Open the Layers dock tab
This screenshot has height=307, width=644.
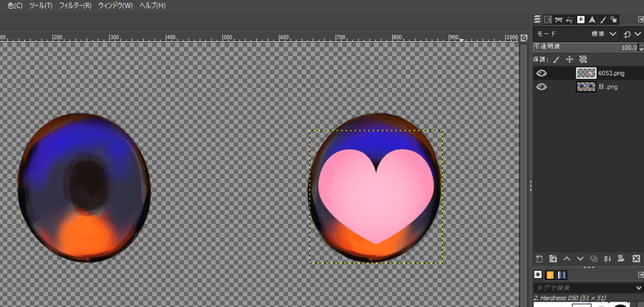[537, 19]
